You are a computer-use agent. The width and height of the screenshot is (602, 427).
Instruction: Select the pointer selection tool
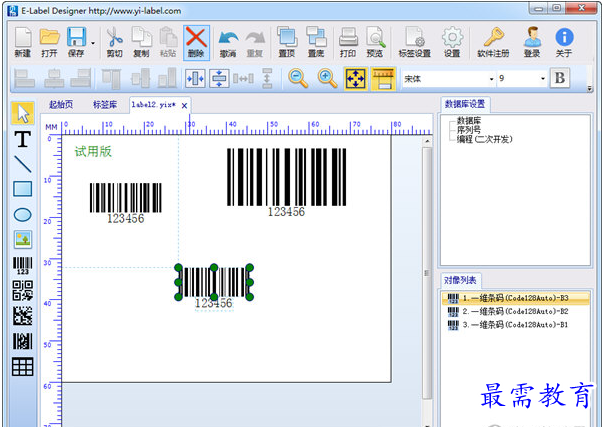click(23, 113)
